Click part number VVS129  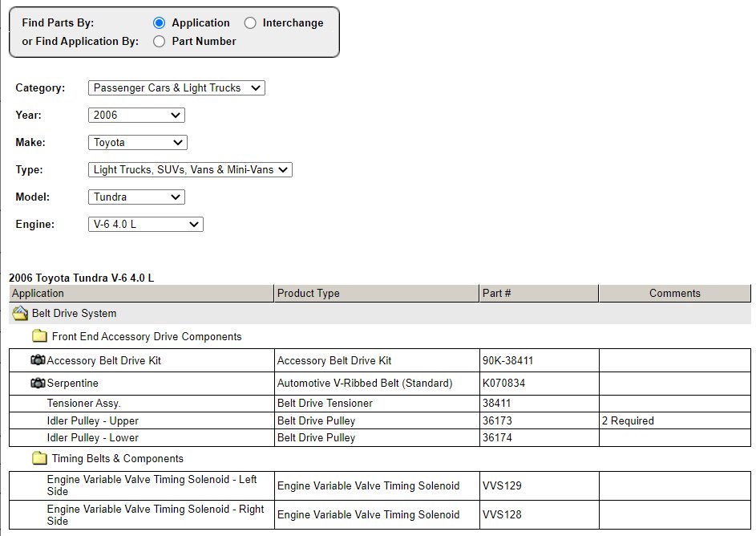[x=502, y=485]
